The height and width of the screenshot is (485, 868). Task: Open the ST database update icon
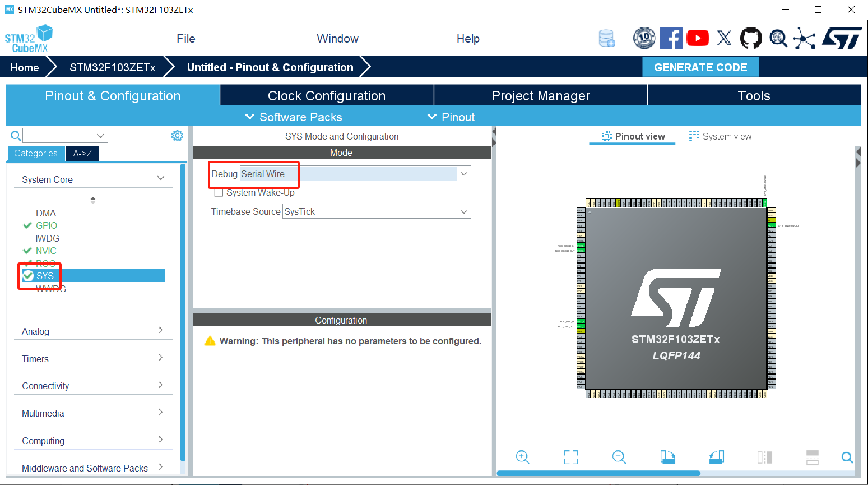point(607,38)
